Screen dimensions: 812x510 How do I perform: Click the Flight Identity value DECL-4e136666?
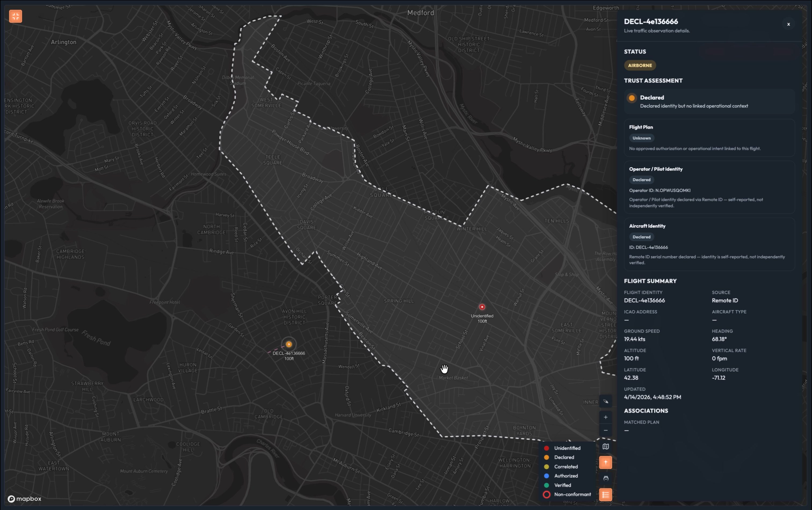[644, 300]
